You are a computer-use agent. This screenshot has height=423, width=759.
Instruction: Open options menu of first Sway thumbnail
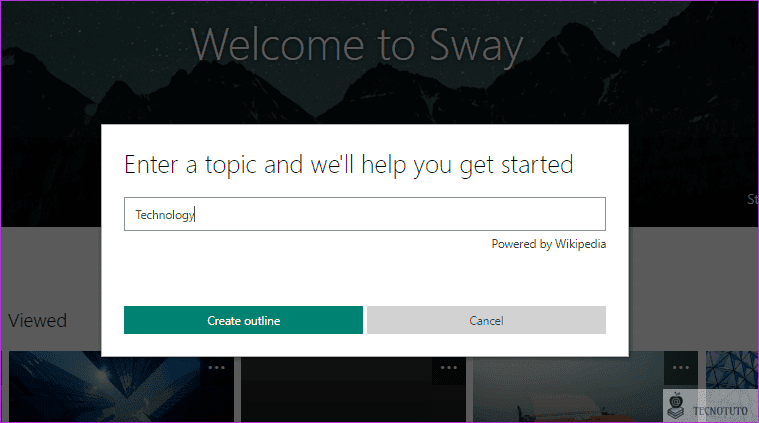(x=216, y=368)
